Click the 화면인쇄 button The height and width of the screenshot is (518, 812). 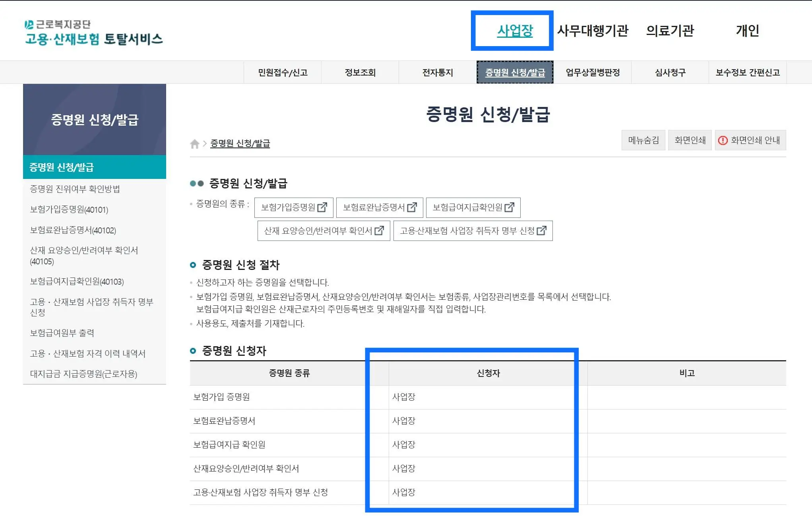[690, 140]
